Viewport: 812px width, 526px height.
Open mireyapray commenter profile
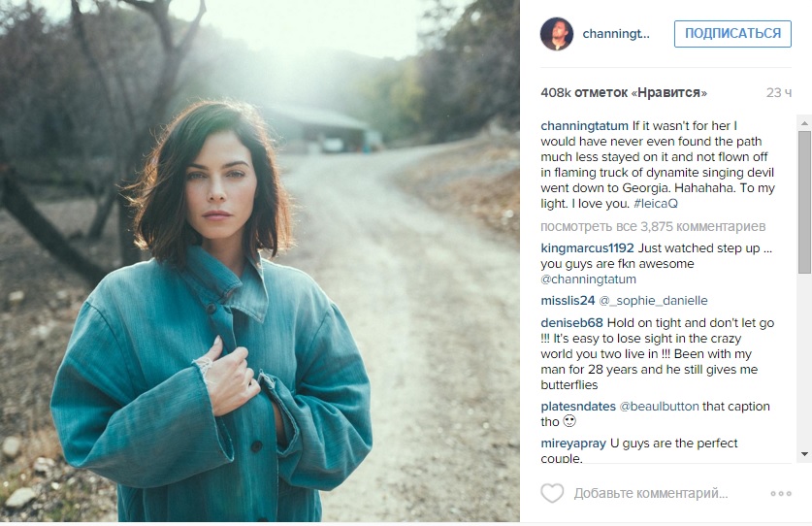(573, 444)
